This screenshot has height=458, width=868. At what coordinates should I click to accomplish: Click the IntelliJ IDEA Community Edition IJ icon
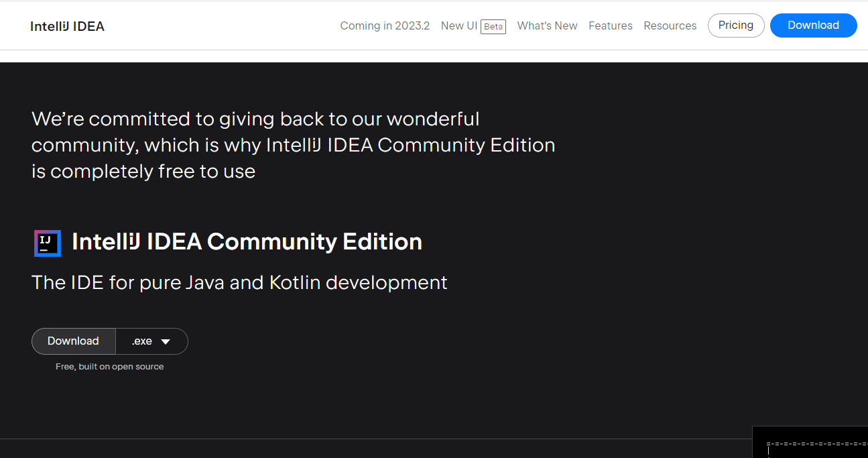click(48, 243)
